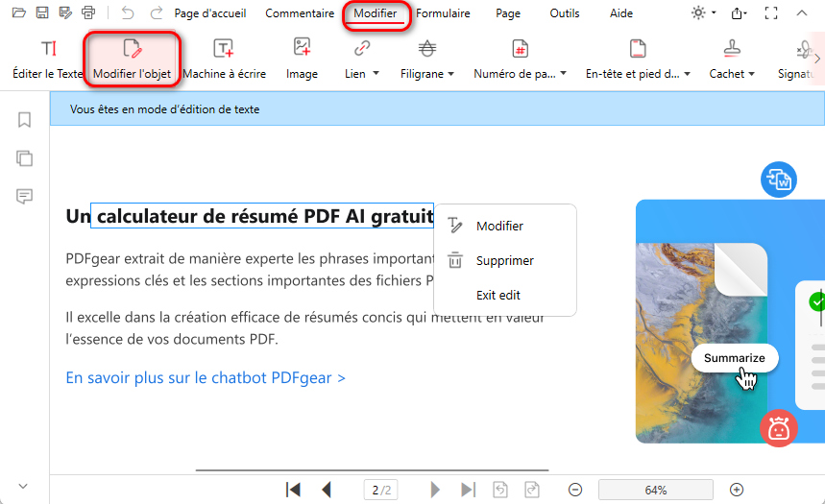Zoom out with the minus button
Screen dimensions: 825x504
(x=575, y=490)
